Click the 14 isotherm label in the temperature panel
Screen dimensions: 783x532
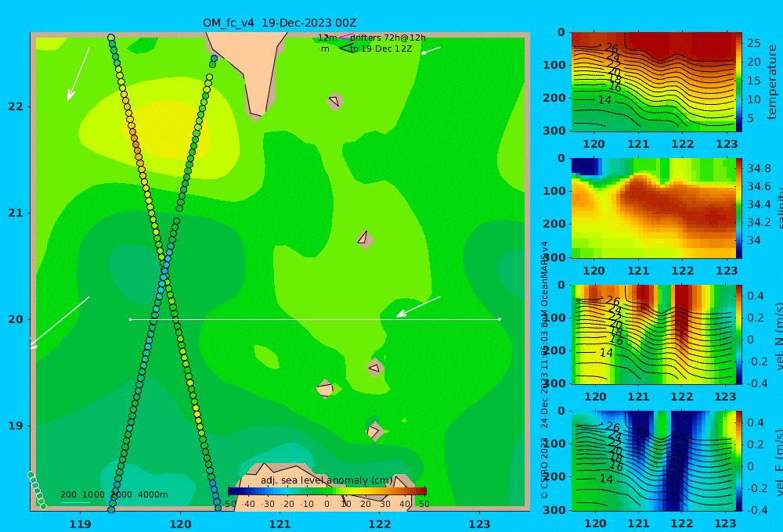pos(604,100)
